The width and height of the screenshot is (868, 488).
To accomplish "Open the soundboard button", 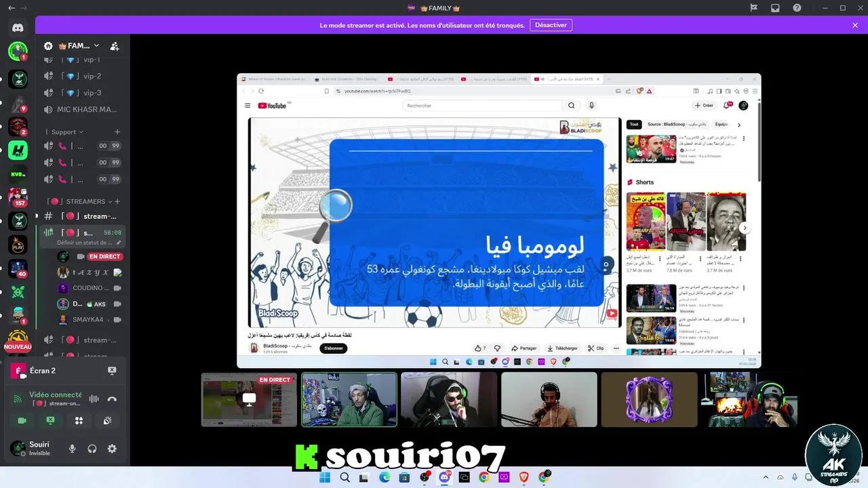I will tap(107, 421).
